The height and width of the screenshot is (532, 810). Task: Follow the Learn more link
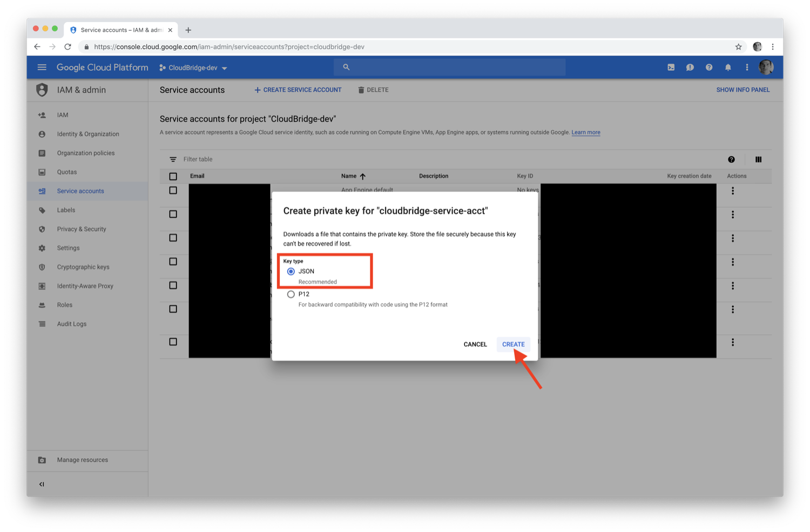(x=586, y=132)
